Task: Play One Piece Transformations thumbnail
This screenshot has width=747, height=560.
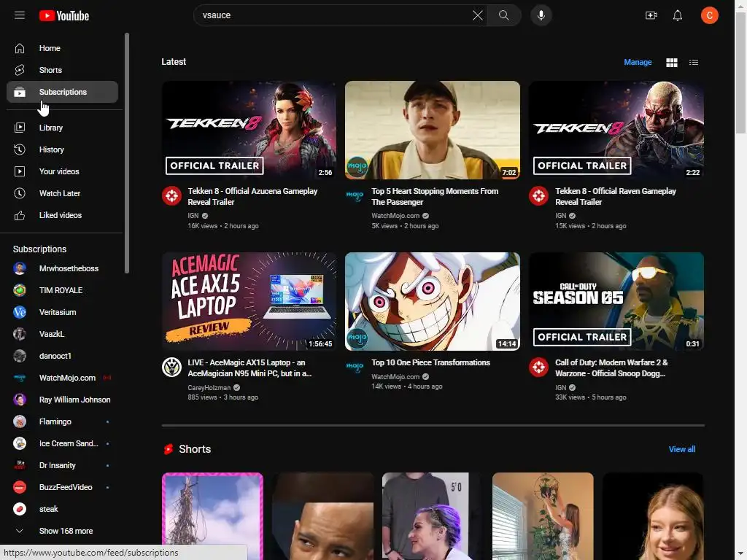Action: click(x=433, y=301)
